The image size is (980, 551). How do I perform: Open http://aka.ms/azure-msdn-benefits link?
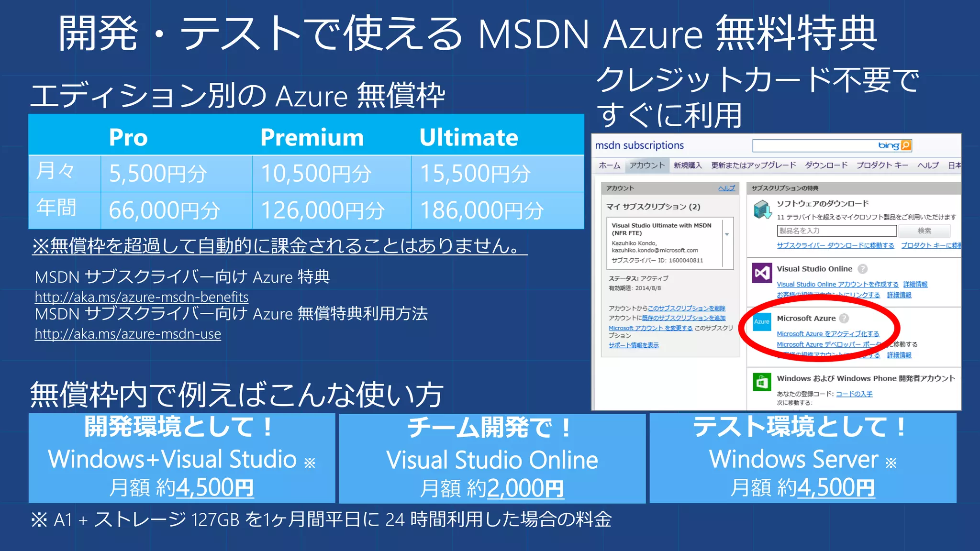point(142,297)
